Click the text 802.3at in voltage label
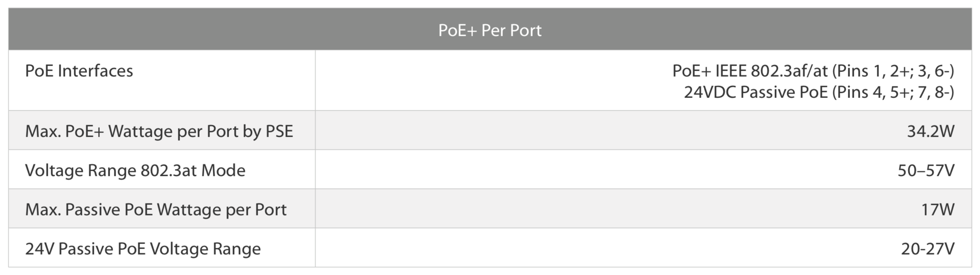This screenshot has width=980, height=275. click(x=168, y=170)
